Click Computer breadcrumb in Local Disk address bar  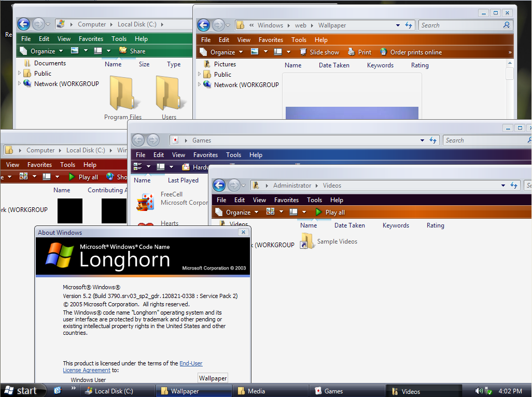point(92,24)
